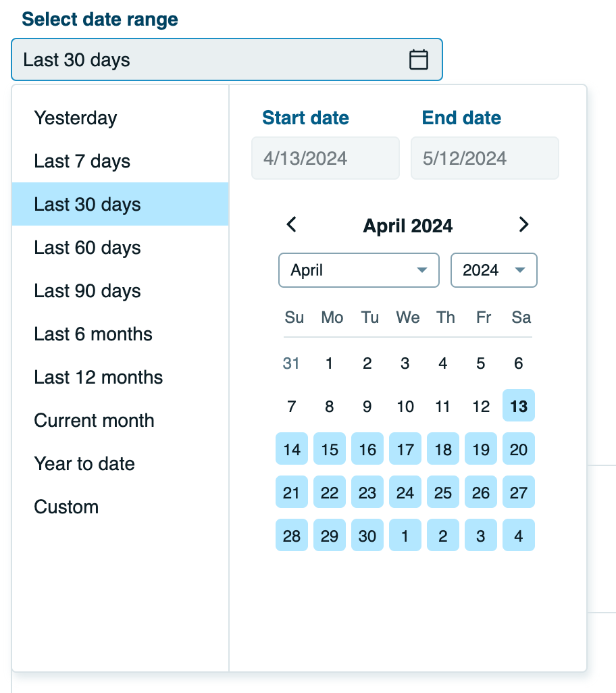
Task: Click the calendar icon in the date field
Action: (x=419, y=59)
